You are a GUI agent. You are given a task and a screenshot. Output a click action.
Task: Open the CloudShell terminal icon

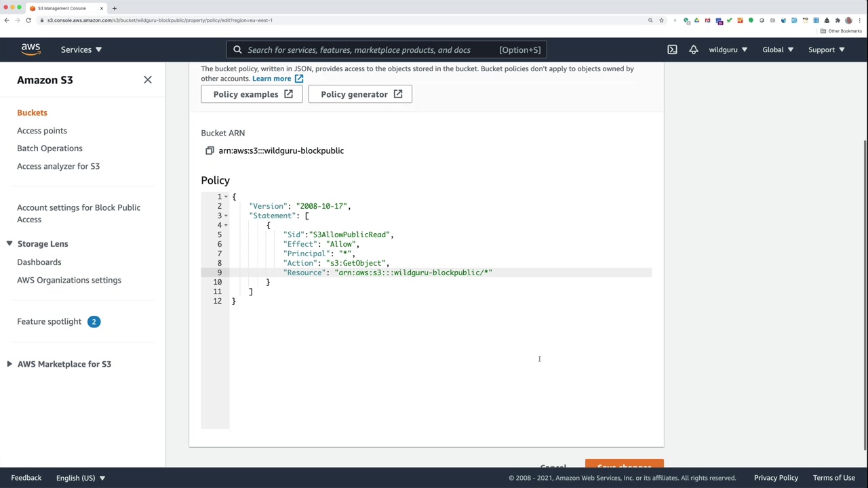click(x=672, y=49)
